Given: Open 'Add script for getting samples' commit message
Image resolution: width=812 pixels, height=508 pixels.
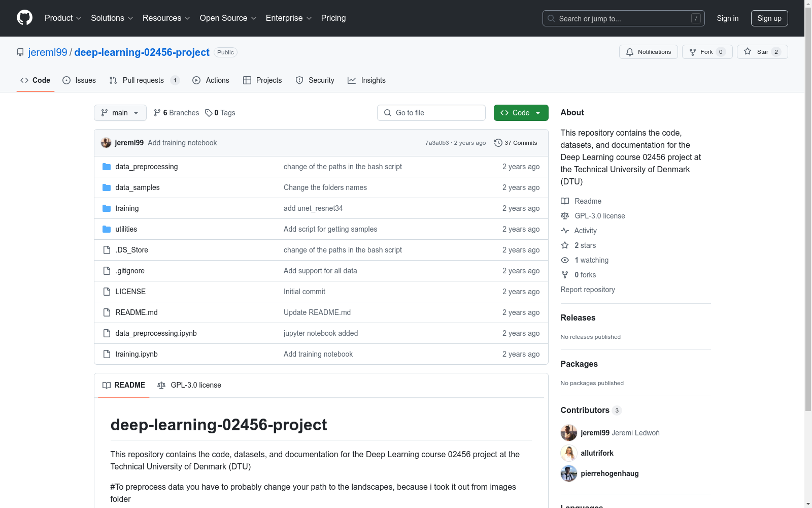Looking at the screenshot, I should [x=330, y=229].
